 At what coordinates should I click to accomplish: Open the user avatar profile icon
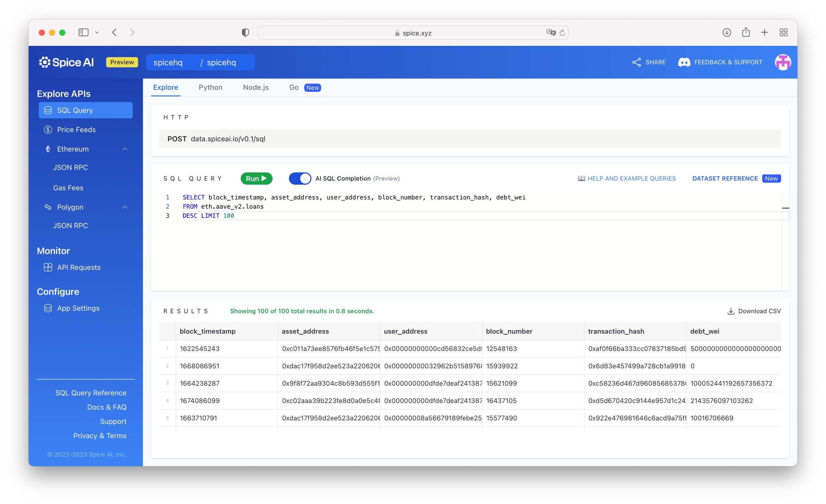pyautogui.click(x=783, y=62)
